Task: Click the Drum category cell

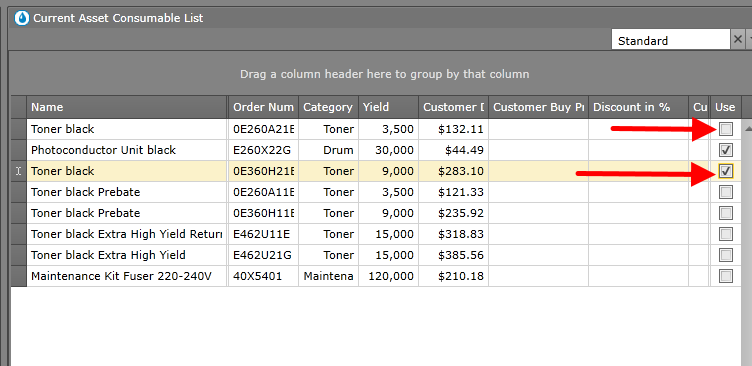Action: pos(329,150)
